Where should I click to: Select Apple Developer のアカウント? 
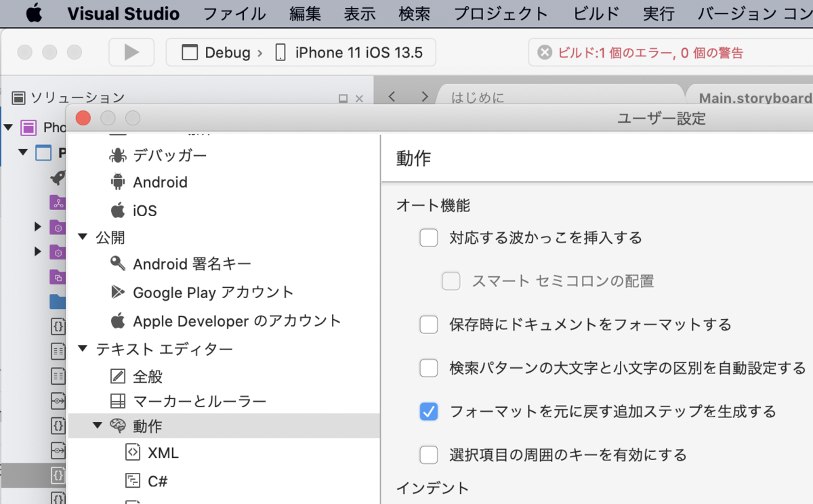pos(237,321)
